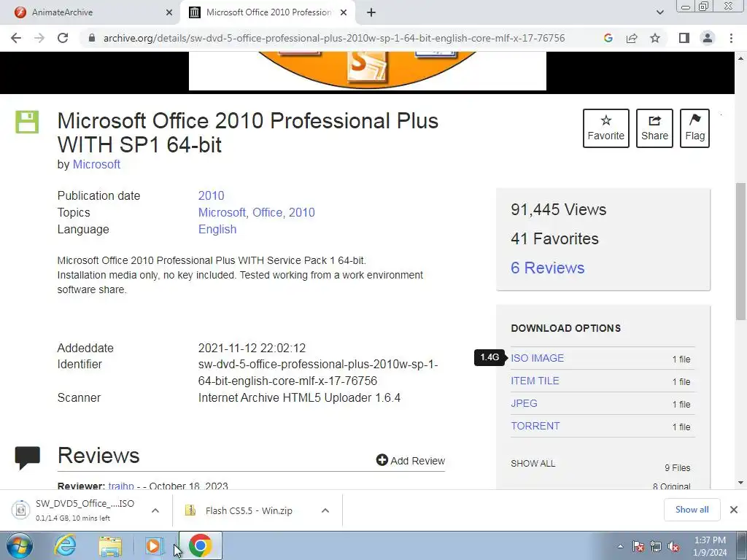Viewport: 747px width, 560px height.
Task: Show all download files
Action: 533,463
